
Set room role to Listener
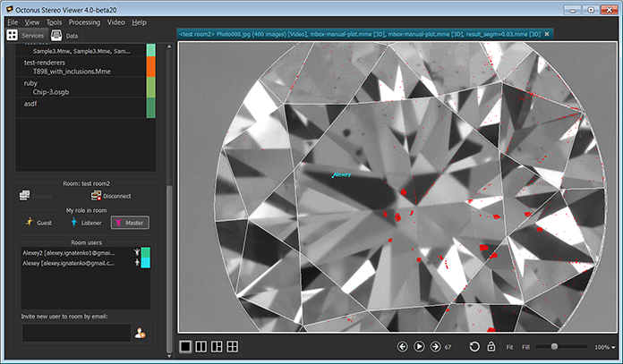(85, 222)
